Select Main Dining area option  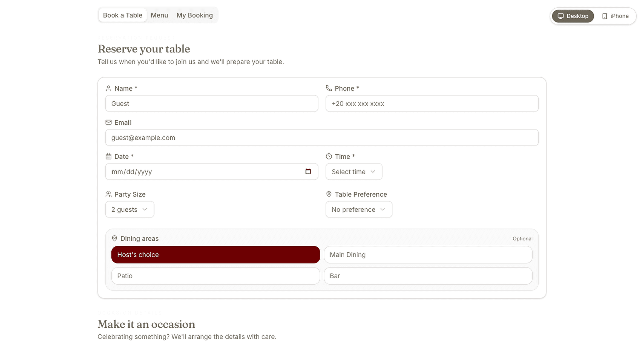(x=428, y=255)
